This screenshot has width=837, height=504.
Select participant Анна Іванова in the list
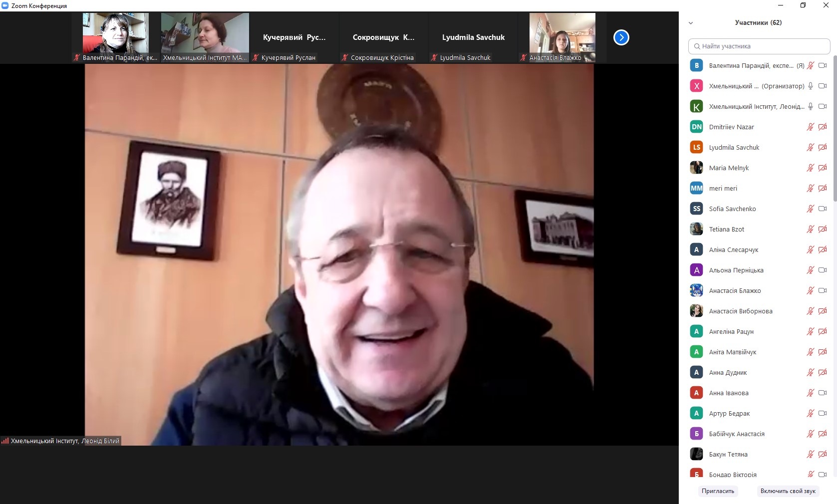point(759,393)
